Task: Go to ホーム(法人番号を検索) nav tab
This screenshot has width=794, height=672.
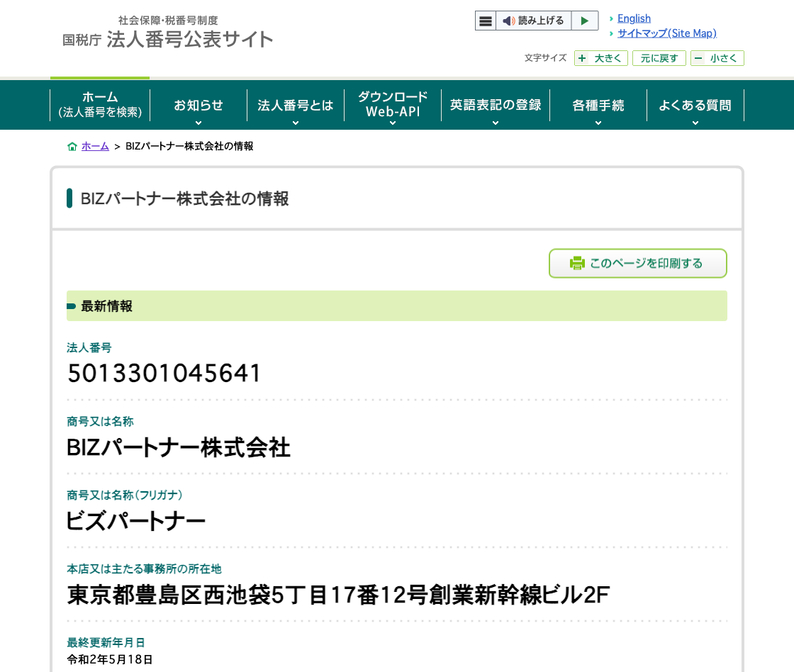Action: 100,104
